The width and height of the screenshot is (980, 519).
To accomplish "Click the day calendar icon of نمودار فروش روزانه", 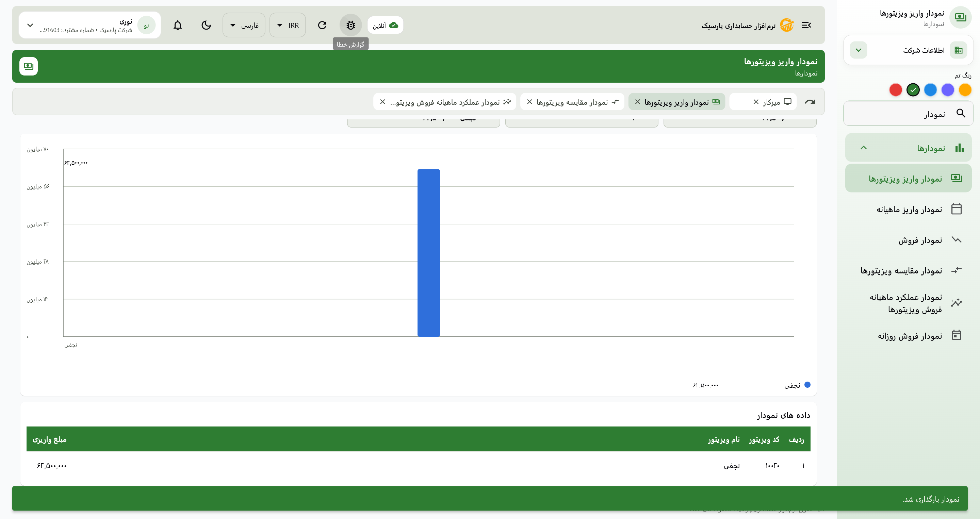I will click(957, 335).
